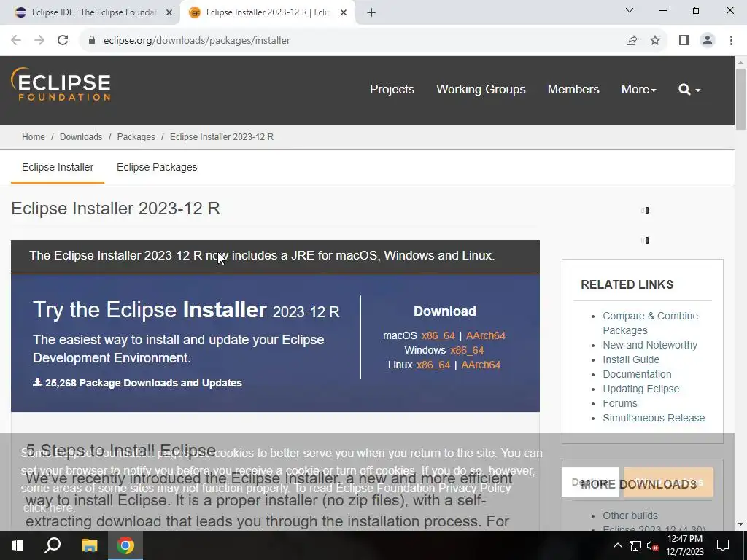Open the Chrome profile avatar
Screen dimensions: 747x560
708,41
